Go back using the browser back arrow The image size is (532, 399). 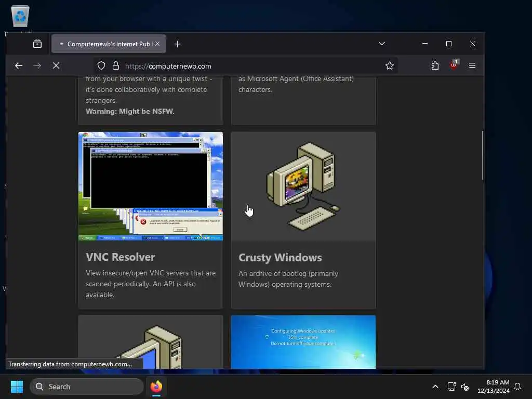(x=19, y=66)
